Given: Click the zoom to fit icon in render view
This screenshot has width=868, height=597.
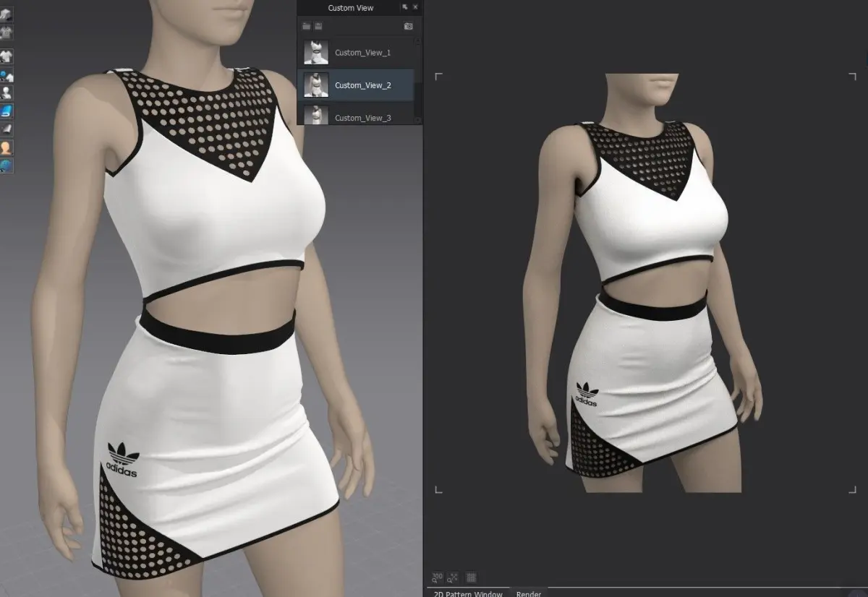Looking at the screenshot, I should click(453, 577).
